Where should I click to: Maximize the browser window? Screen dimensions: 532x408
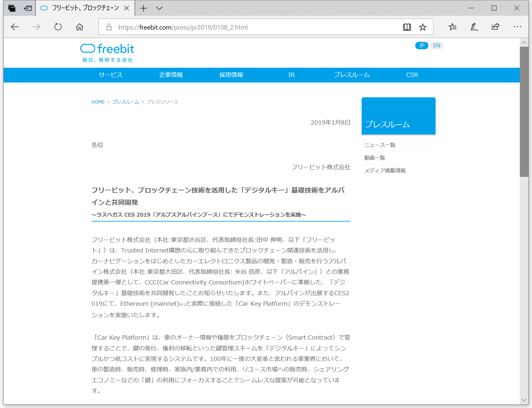494,8
